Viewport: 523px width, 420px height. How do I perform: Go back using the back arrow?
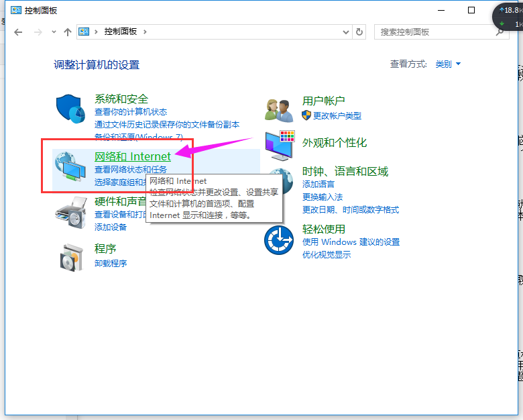[x=18, y=32]
